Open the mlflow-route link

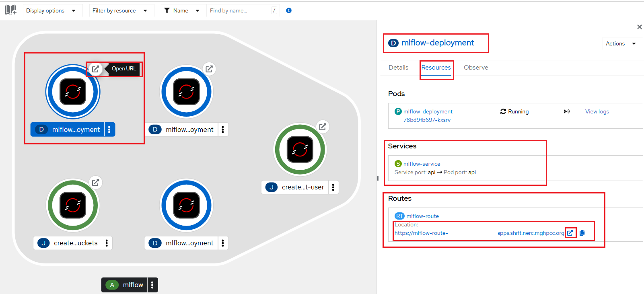422,216
